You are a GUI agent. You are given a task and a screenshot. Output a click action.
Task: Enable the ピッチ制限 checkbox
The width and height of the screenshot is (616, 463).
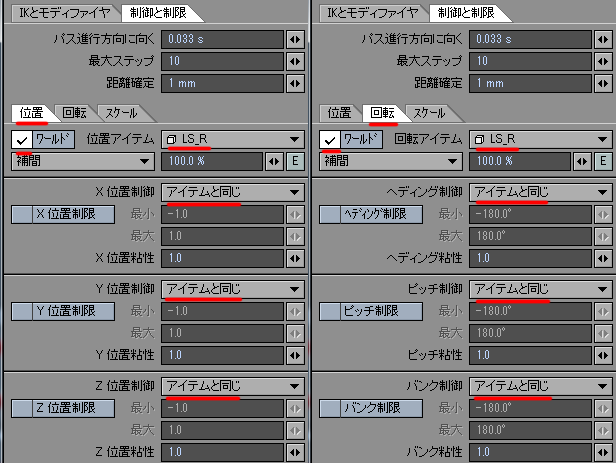click(x=330, y=311)
